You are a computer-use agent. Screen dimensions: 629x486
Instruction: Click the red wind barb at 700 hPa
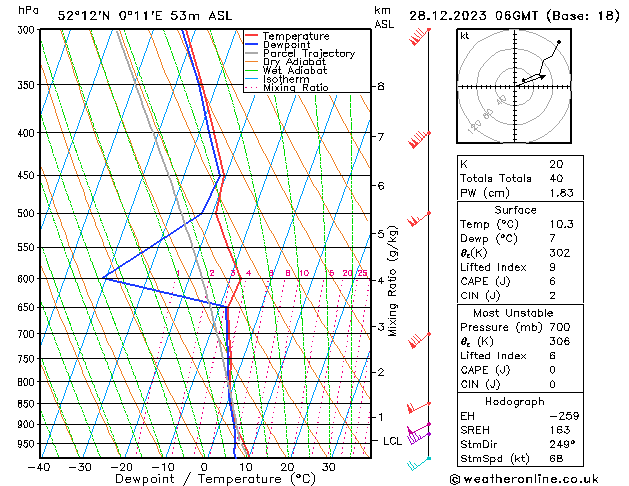coord(420,340)
